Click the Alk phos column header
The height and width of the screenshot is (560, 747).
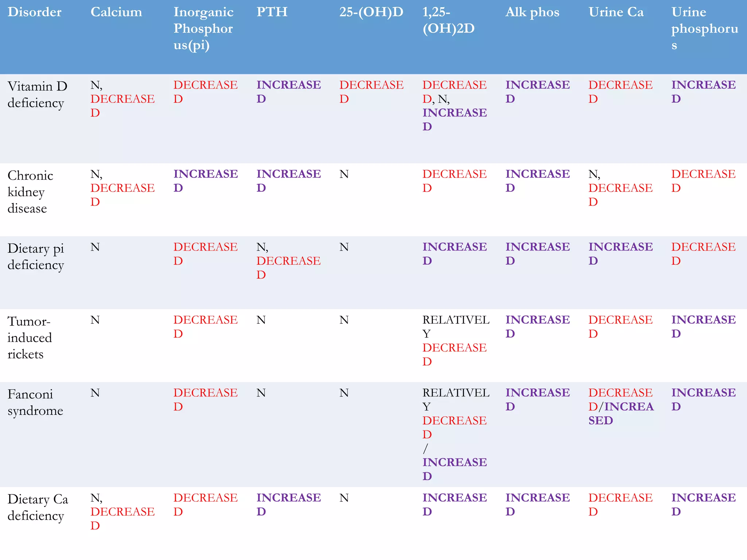click(x=532, y=12)
